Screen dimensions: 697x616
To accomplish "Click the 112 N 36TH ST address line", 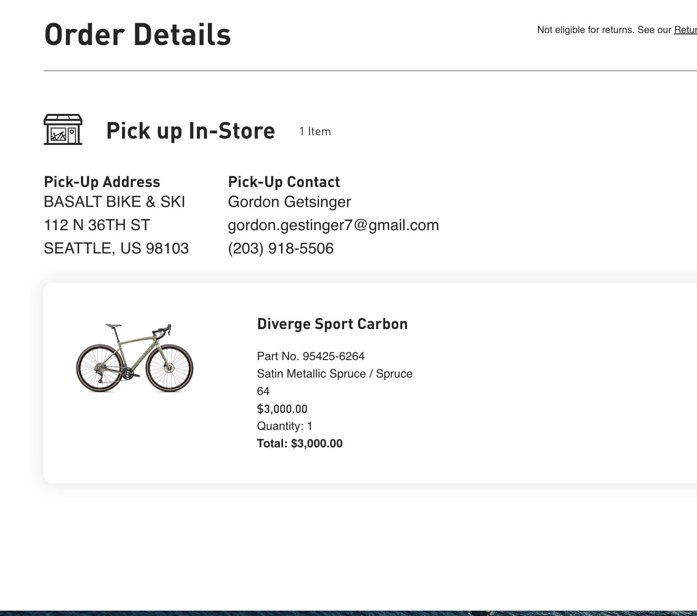I will [x=97, y=225].
